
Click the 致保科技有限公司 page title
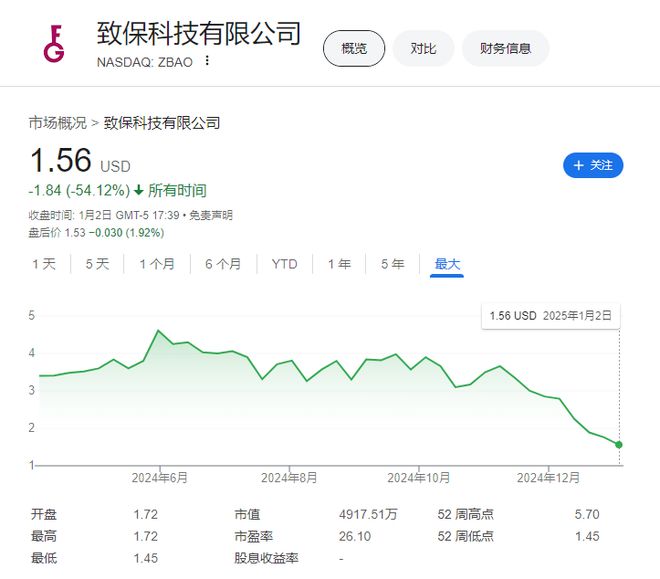point(199,33)
